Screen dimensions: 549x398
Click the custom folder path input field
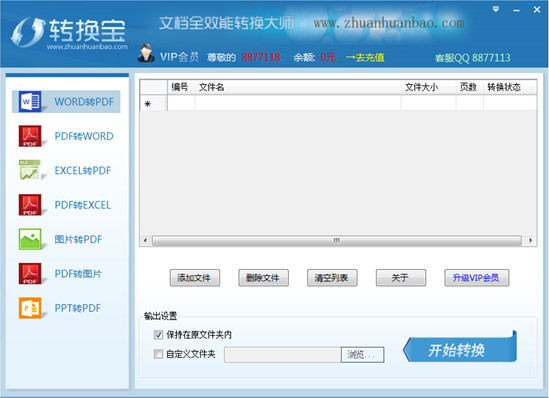[283, 355]
